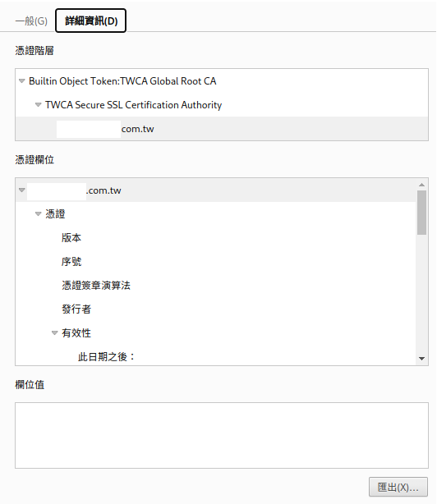Select the 序號 field
The image size is (437, 504).
coord(71,262)
